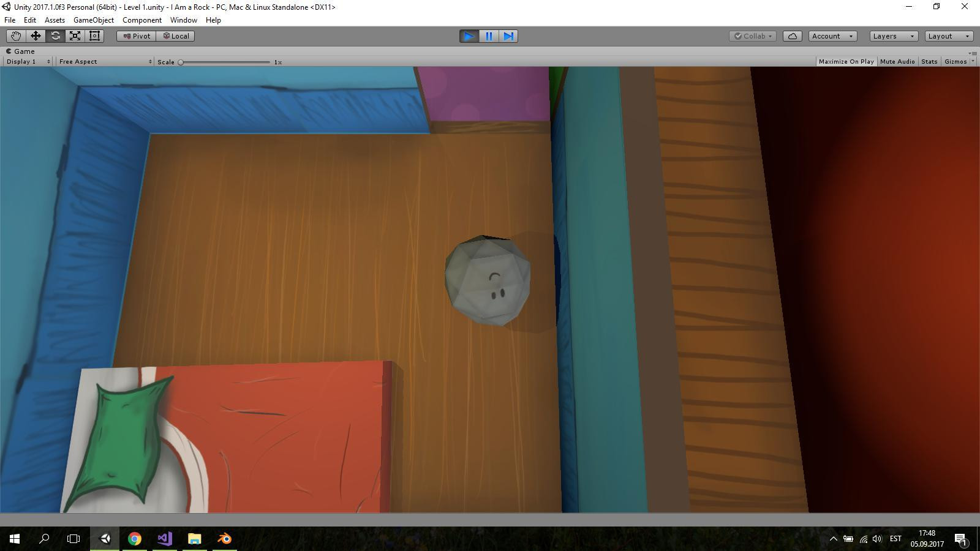Choose display from Display 1 dropdown
This screenshot has height=551, width=980.
coord(28,62)
